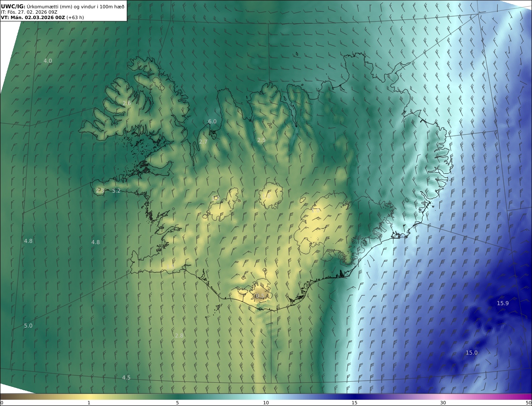Click the '2.8' value label south of Iceland

click(179, 335)
